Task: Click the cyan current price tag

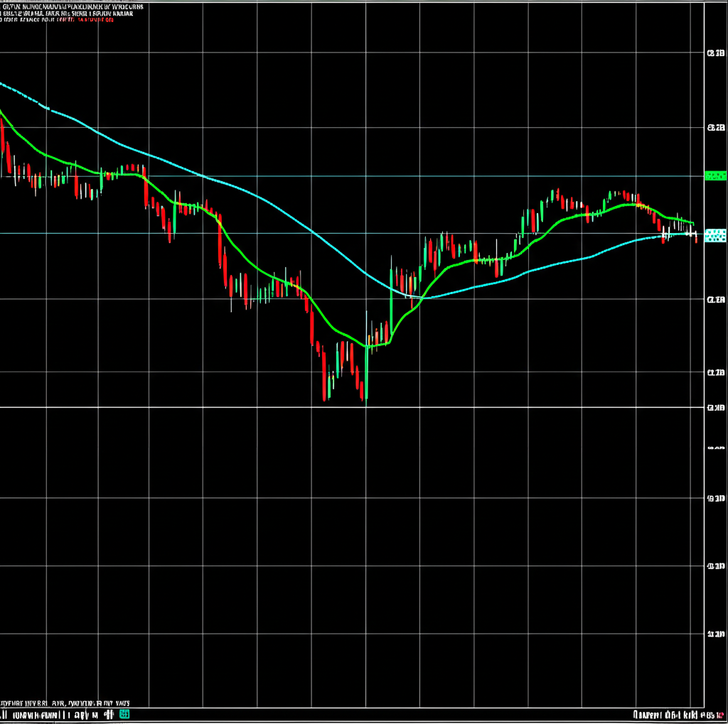Action: (714, 235)
